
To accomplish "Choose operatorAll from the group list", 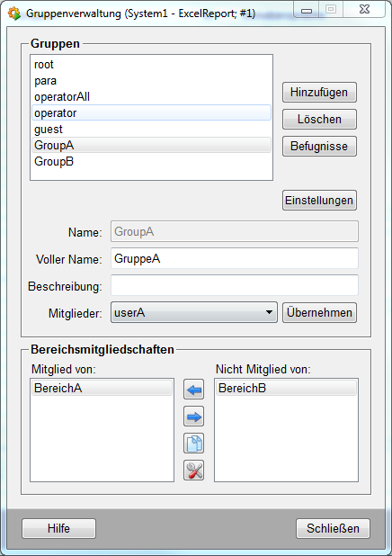I will (x=151, y=97).
